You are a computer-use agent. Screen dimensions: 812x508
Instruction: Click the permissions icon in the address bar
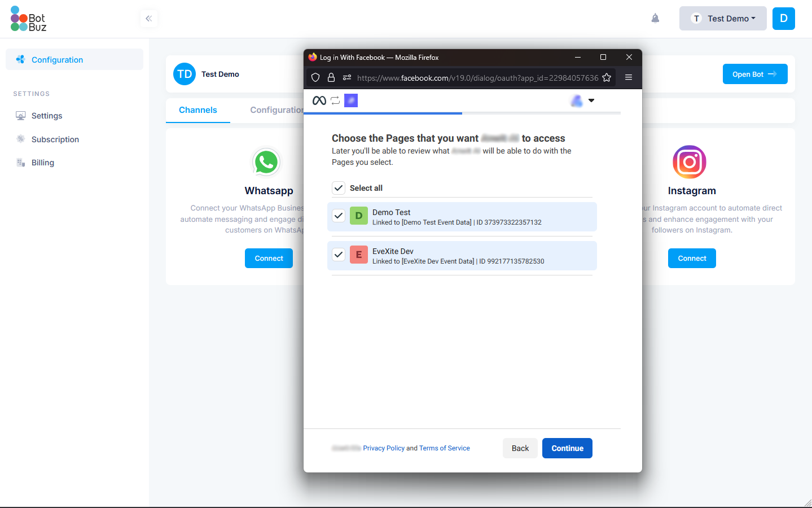(347, 78)
